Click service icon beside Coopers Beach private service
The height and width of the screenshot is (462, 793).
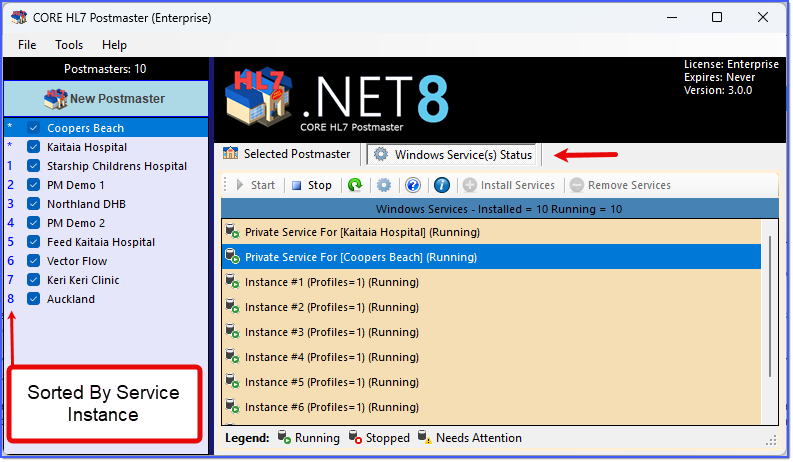click(232, 256)
